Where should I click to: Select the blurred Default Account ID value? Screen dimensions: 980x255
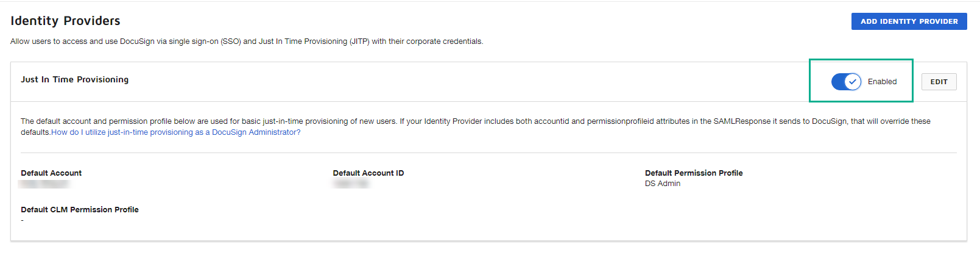coord(351,184)
